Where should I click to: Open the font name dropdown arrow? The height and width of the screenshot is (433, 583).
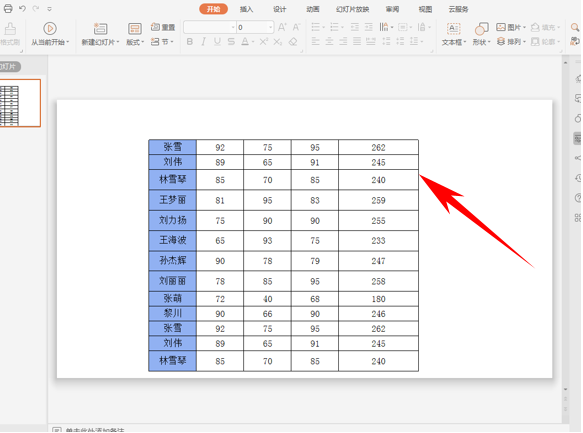point(233,27)
